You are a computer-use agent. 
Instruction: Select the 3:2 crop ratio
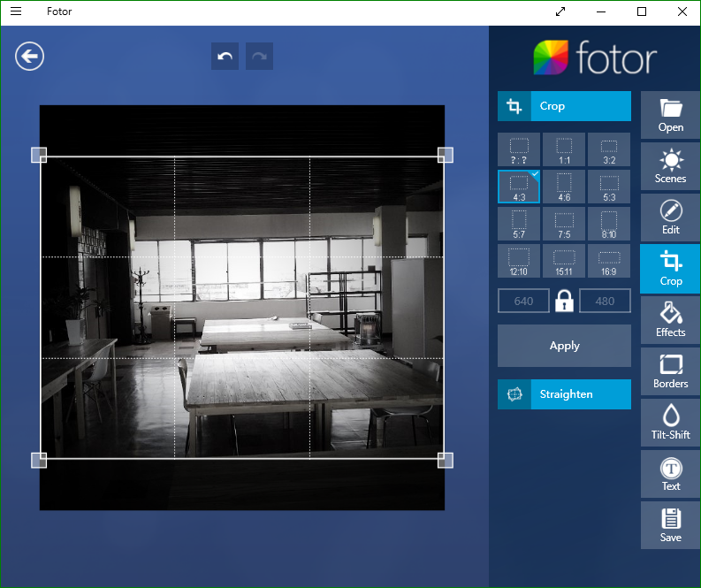(x=609, y=149)
